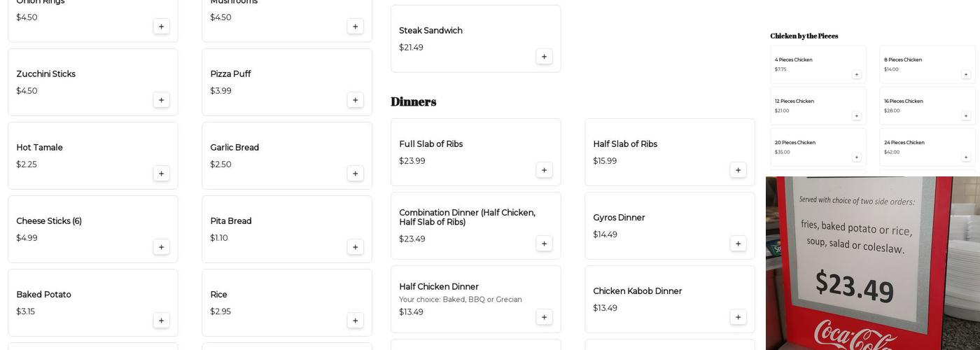Add Pita Bread with its plus icon

point(355,247)
